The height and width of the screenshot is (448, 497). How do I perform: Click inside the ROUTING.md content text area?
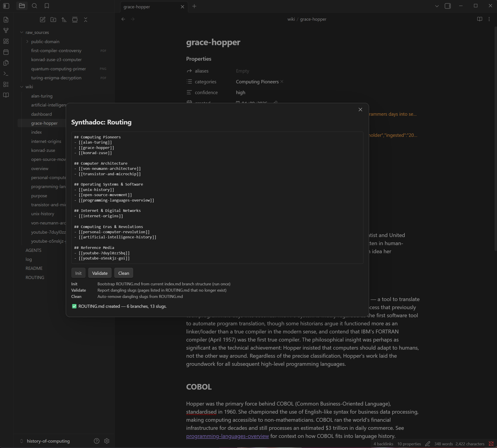point(217,198)
